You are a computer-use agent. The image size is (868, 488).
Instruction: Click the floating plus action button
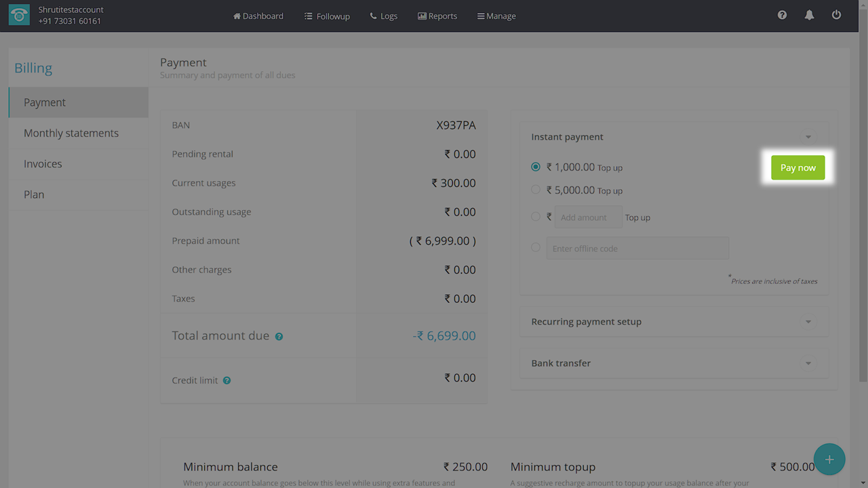tap(829, 460)
